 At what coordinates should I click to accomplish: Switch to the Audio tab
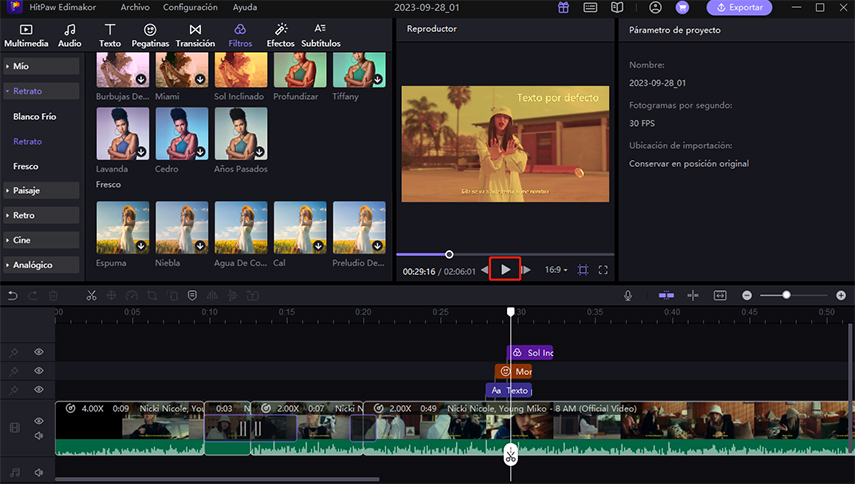coord(70,35)
